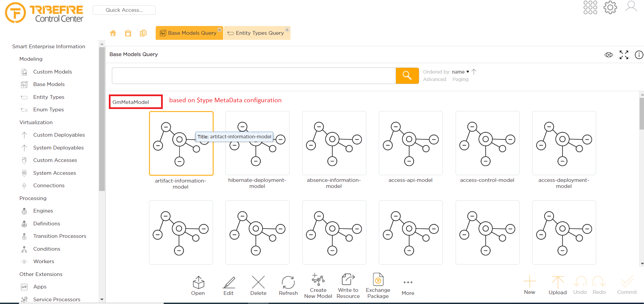This screenshot has width=644, height=304.
Task: Open the 'Ordered by: name' dropdown
Action: (460, 72)
